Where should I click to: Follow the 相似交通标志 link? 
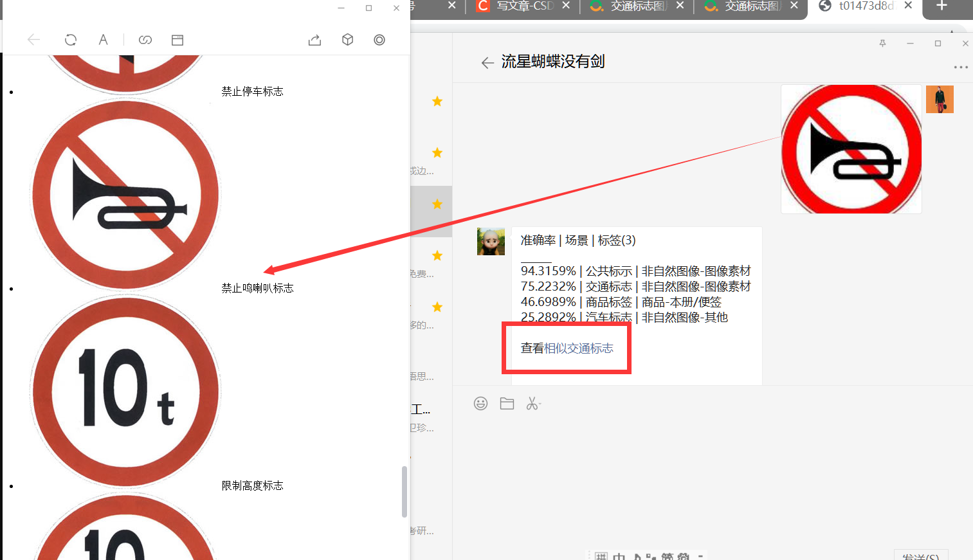coord(579,348)
